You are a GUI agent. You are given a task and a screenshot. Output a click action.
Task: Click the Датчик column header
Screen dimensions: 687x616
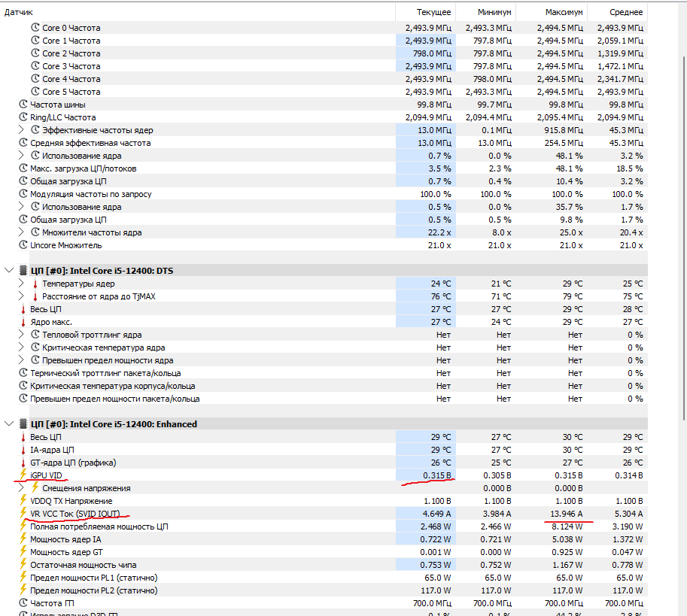click(198, 12)
